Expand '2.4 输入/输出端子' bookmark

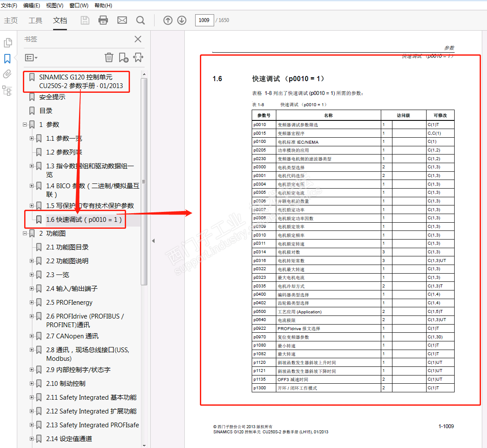pyautogui.click(x=32, y=288)
